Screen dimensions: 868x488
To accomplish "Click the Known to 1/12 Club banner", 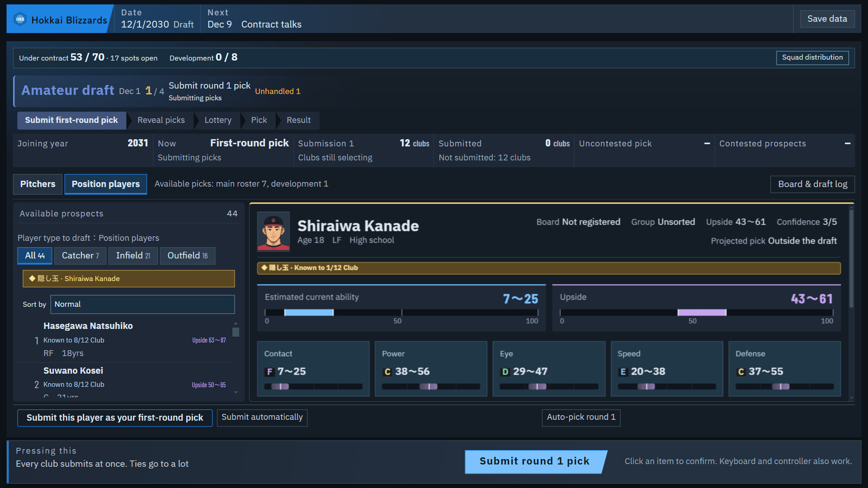I will tap(549, 268).
